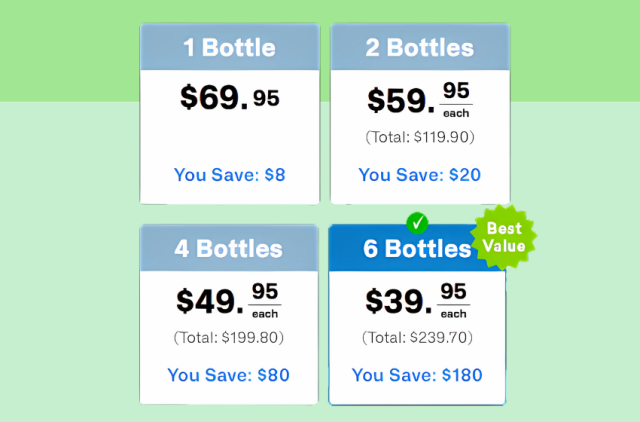Viewport: 640px width, 422px height.
Task: Click the 95 cents in 6 Bottles card
Action: click(x=453, y=291)
